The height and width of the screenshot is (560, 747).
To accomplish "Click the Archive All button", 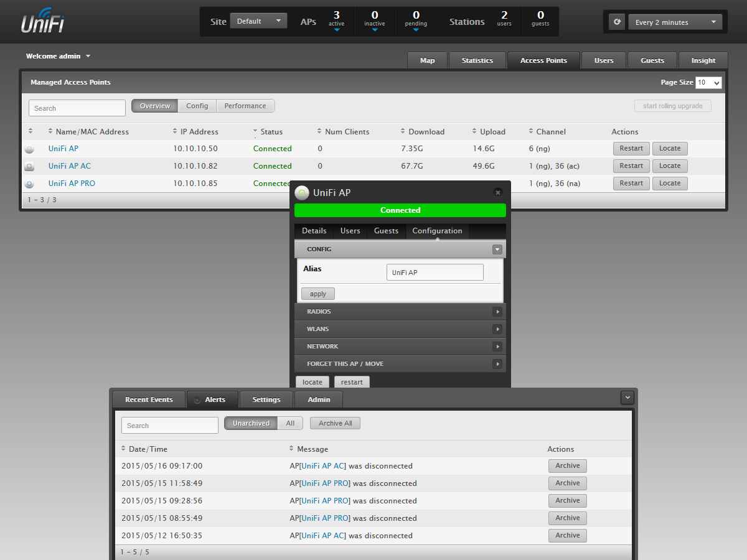I will click(335, 423).
